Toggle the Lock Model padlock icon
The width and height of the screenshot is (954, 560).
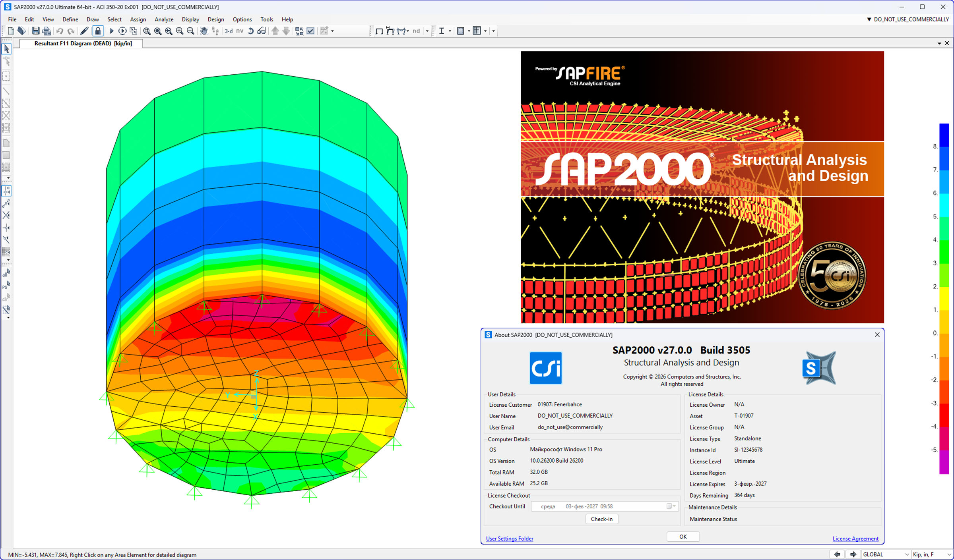click(x=98, y=31)
